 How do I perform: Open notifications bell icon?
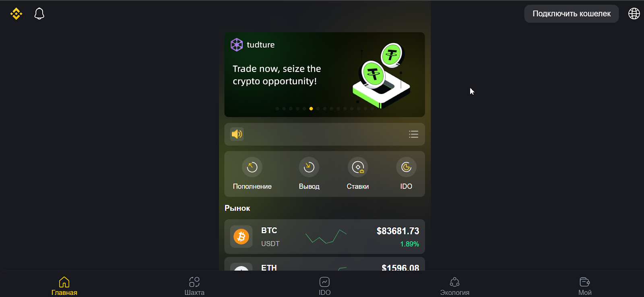[39, 14]
